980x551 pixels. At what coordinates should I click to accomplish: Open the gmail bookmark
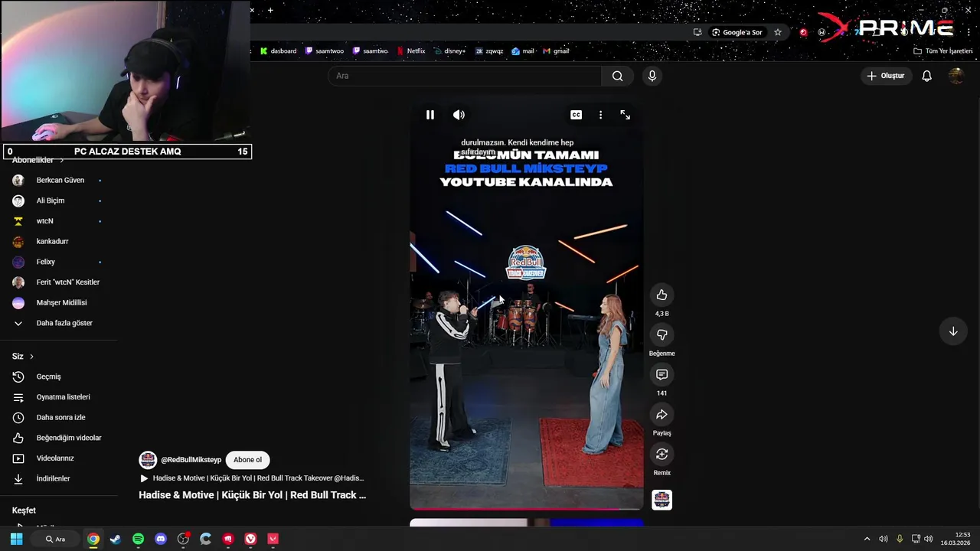[x=556, y=51]
